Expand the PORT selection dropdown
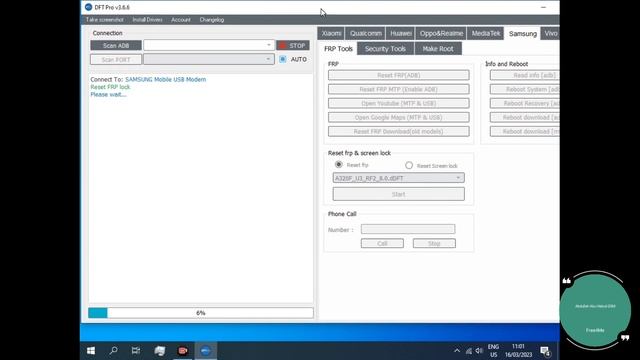Viewport: 640px width, 360px height. 268,59
